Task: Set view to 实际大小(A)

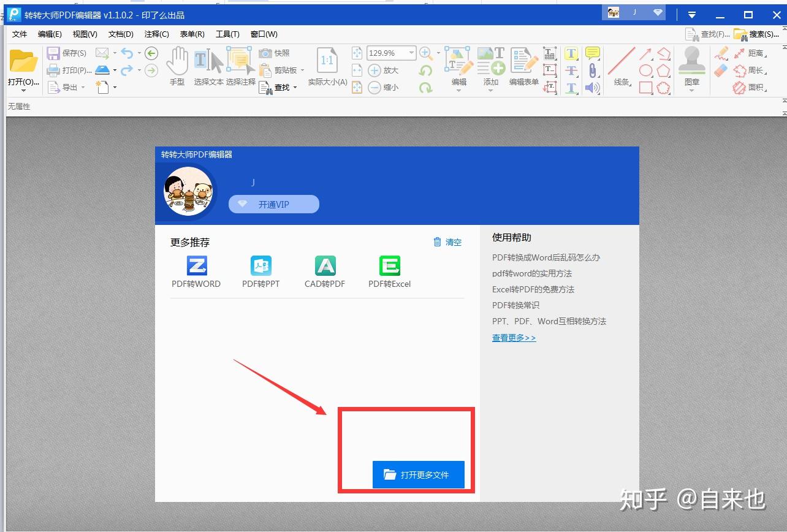Action: point(327,66)
